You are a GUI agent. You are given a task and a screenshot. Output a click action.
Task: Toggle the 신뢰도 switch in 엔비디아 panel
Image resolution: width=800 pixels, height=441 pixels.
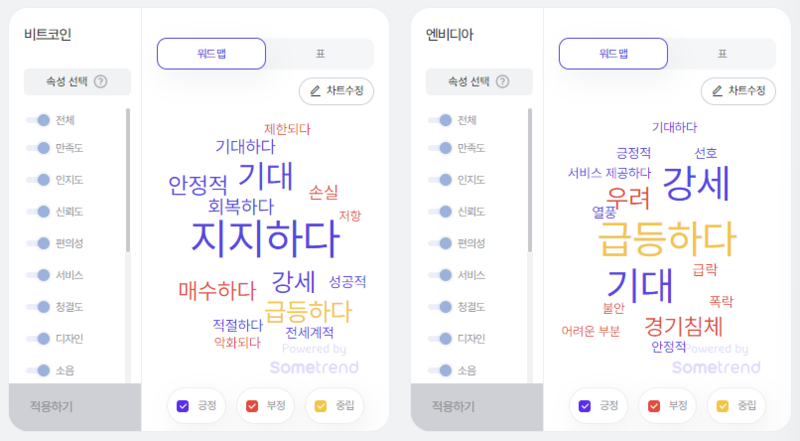(440, 211)
